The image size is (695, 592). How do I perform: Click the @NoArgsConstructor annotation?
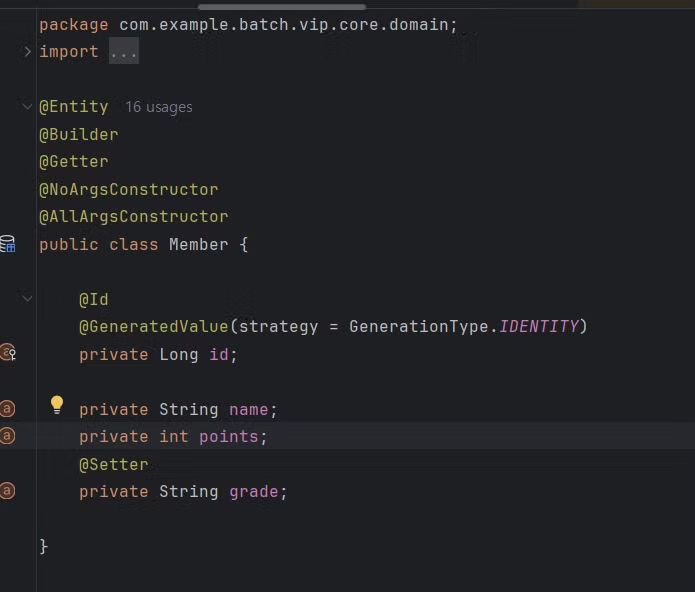point(129,190)
